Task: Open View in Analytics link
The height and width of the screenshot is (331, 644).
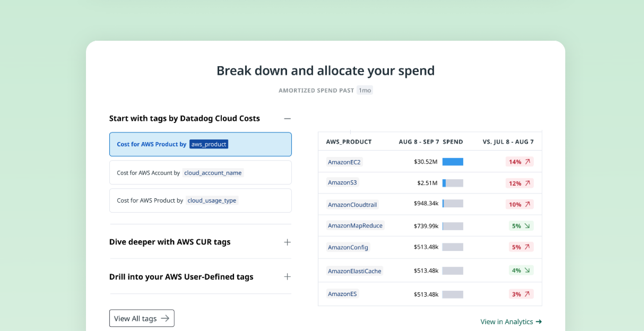Action: [511, 322]
